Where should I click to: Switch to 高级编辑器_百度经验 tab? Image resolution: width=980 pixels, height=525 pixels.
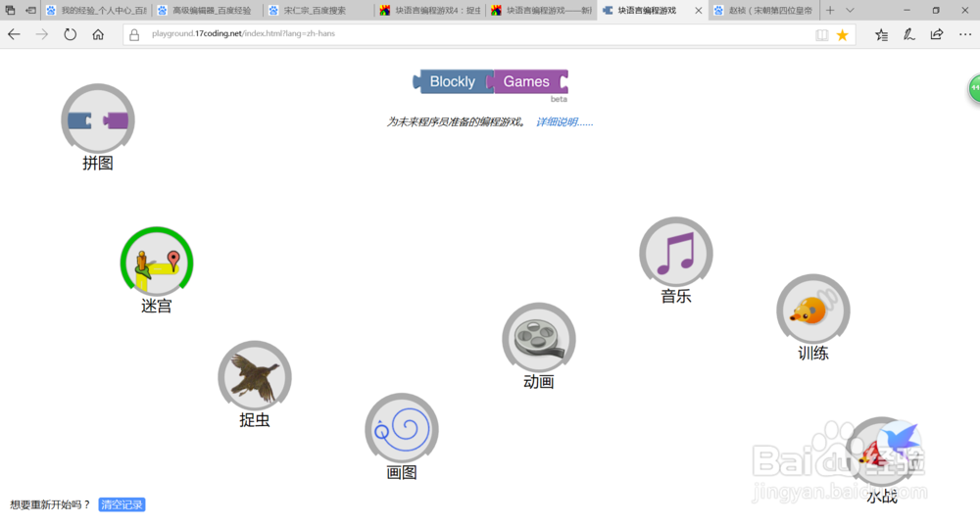(208, 11)
